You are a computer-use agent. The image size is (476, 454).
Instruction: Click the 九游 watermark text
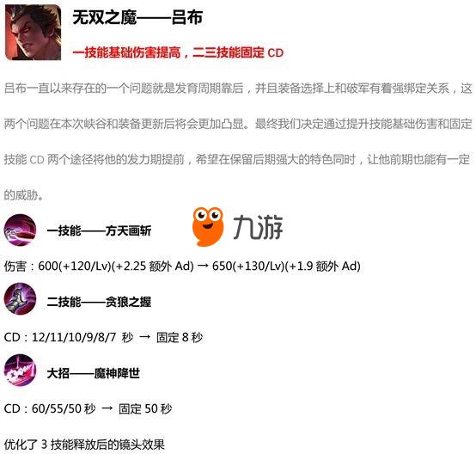coord(258,227)
